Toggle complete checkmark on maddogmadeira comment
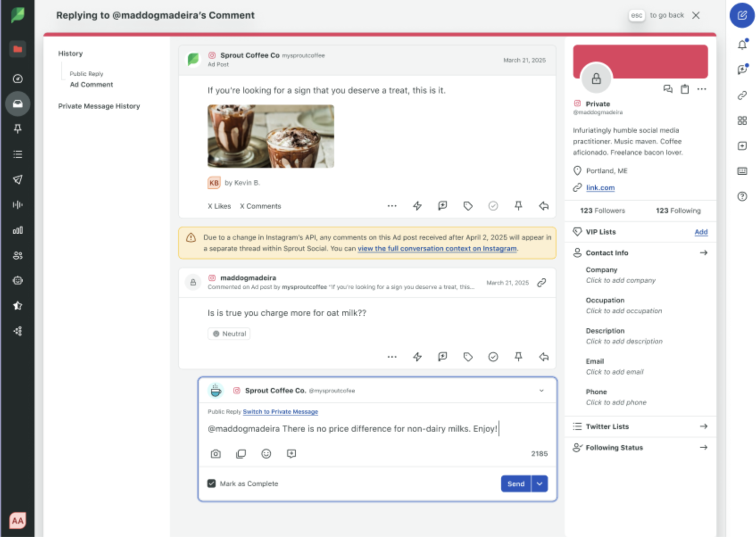 pyautogui.click(x=493, y=357)
